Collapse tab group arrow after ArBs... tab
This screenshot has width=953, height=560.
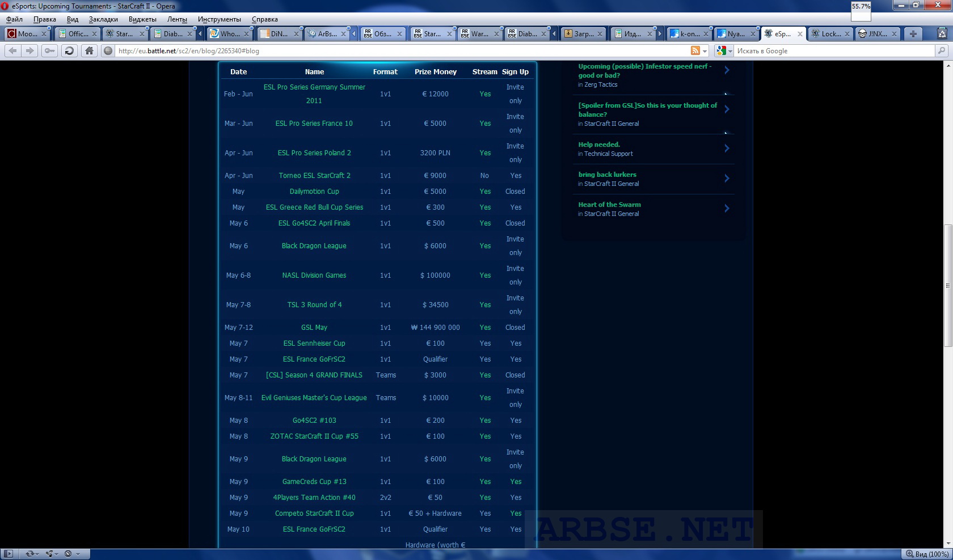(x=353, y=34)
